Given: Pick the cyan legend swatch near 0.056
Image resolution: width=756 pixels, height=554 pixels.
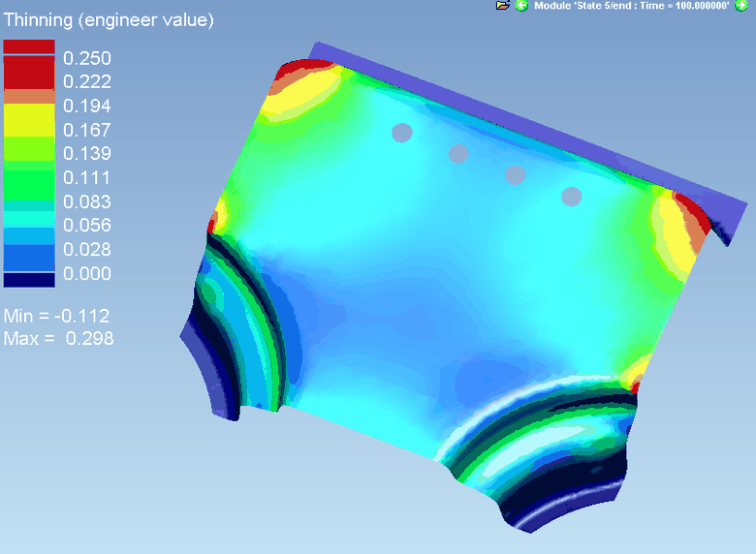Looking at the screenshot, I should (29, 219).
